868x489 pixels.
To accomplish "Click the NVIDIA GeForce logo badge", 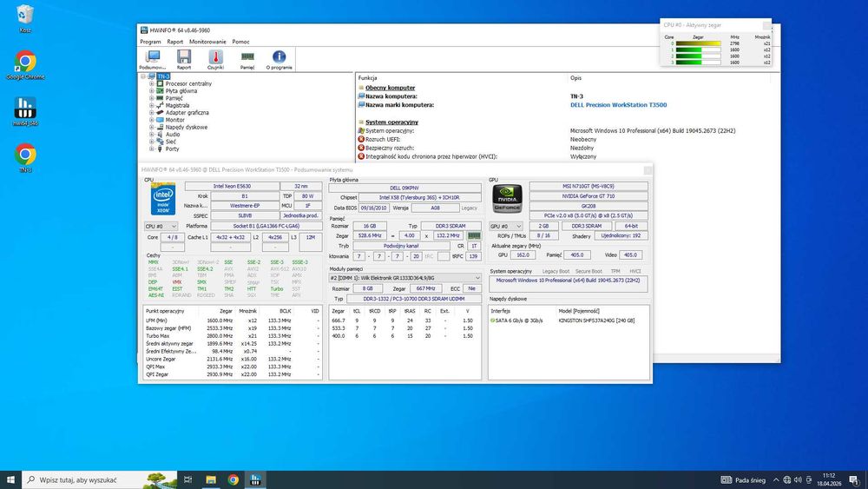I will [x=507, y=199].
